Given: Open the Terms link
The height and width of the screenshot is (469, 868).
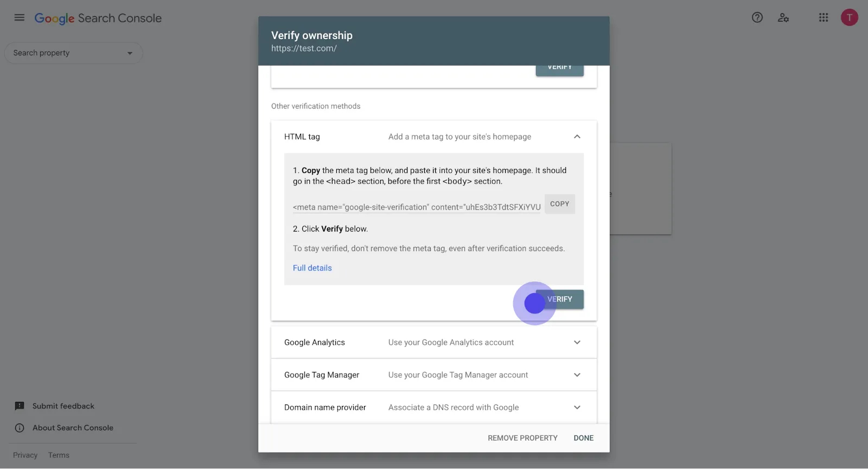Looking at the screenshot, I should 59,455.
